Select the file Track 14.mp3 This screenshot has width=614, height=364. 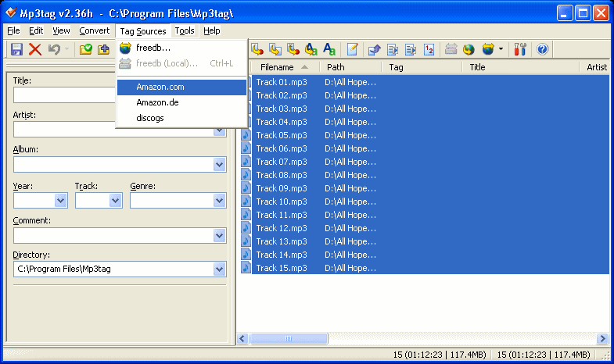coord(282,255)
